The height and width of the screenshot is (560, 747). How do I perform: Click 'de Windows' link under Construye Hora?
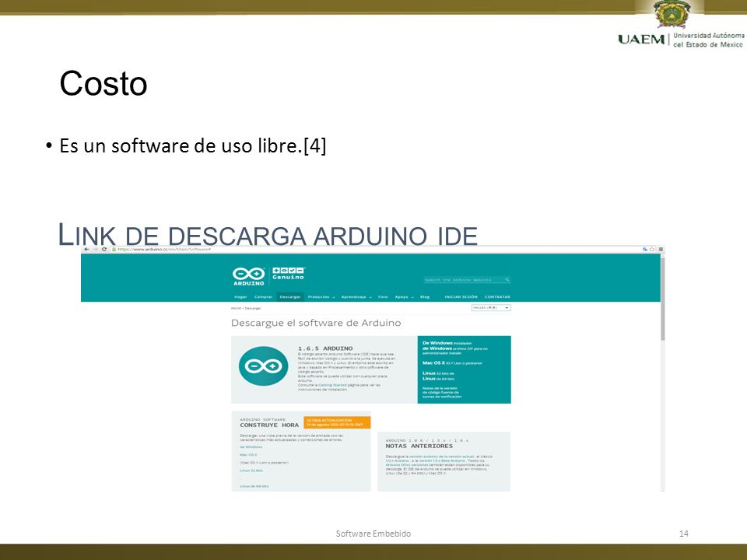[x=251, y=447]
